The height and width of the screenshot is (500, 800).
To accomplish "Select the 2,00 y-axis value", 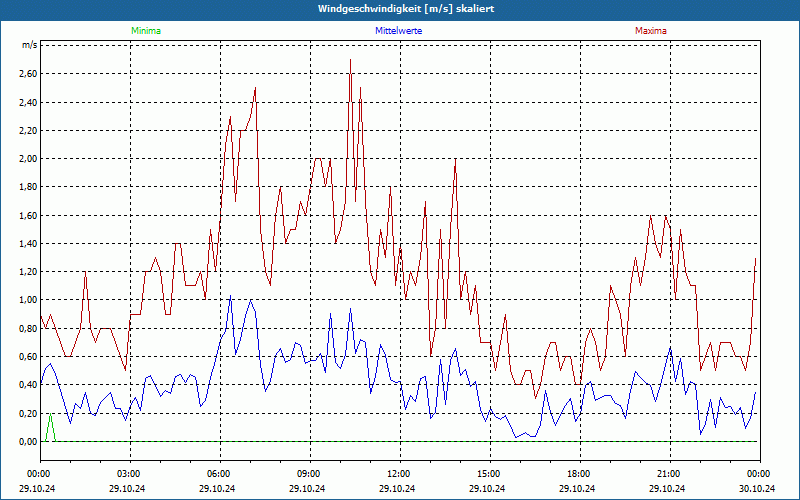I will [x=28, y=159].
